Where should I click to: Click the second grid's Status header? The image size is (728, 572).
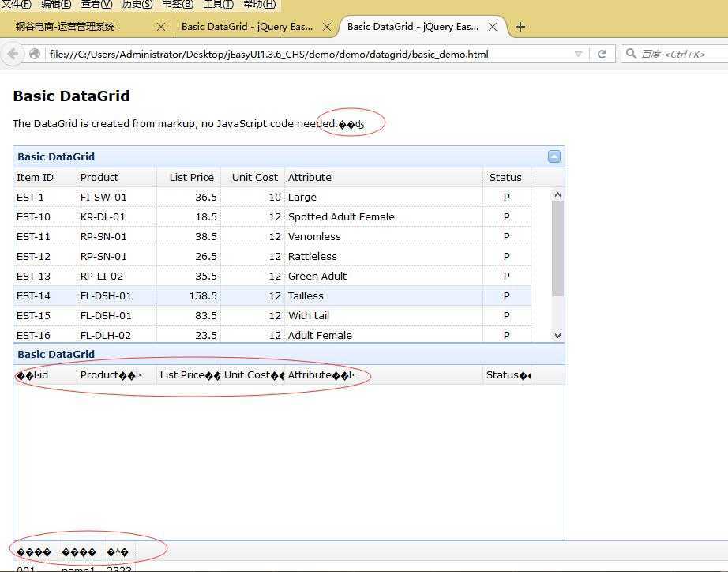click(507, 375)
